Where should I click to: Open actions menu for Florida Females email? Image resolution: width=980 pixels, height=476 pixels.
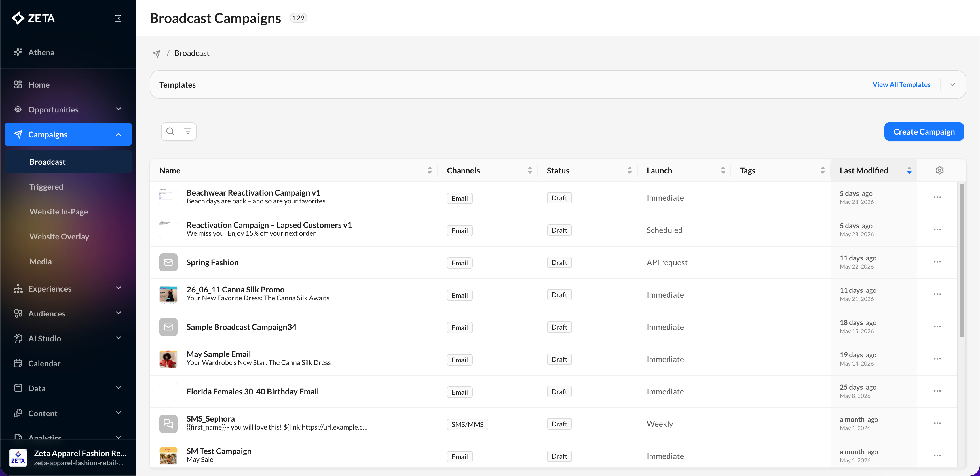937,391
